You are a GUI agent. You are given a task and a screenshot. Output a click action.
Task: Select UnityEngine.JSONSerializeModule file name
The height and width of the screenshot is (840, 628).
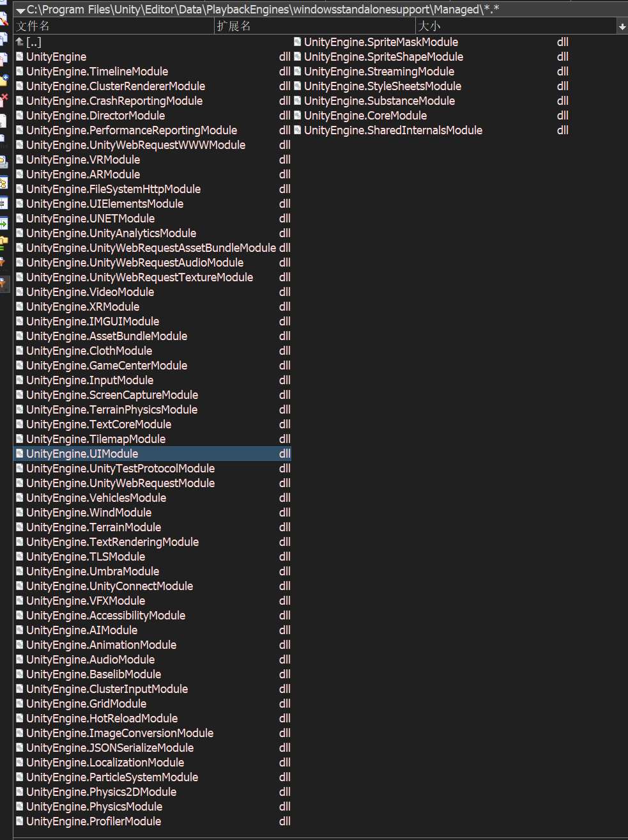pyautogui.click(x=110, y=748)
